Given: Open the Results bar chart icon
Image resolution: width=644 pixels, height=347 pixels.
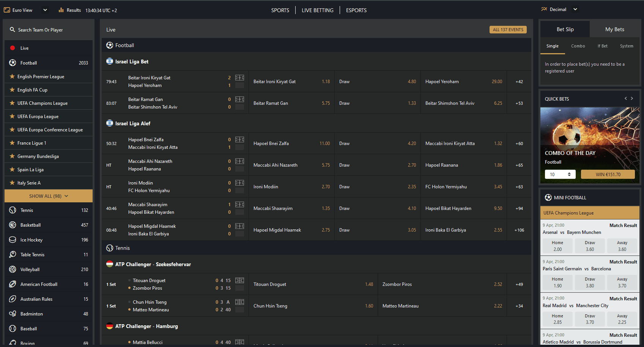Looking at the screenshot, I should pyautogui.click(x=61, y=10).
